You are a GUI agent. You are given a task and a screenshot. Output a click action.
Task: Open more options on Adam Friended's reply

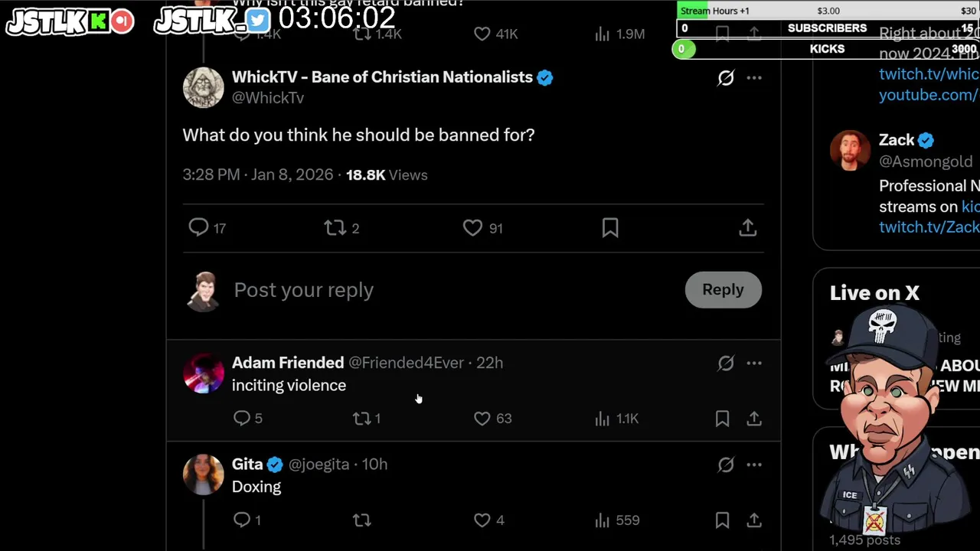point(754,363)
